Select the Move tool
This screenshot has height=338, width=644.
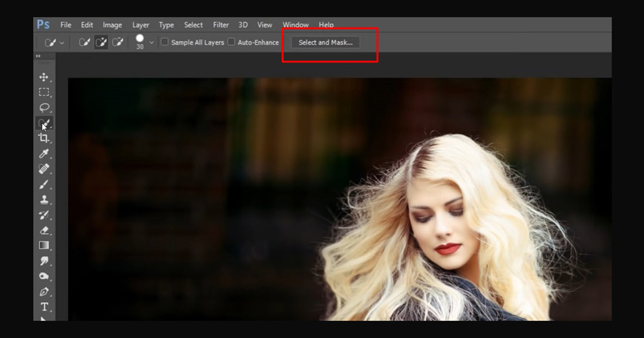coord(44,77)
